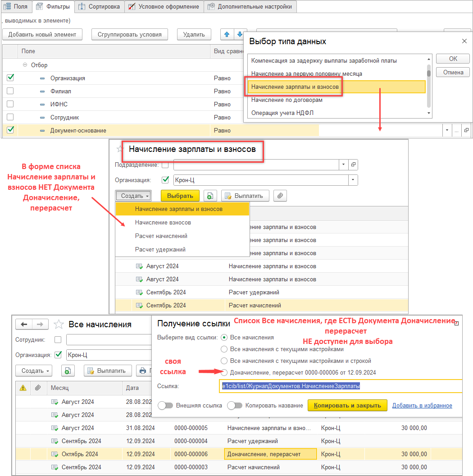Check the ИФНС filter checkbox
Screen dimensions: 473x476
10,104
